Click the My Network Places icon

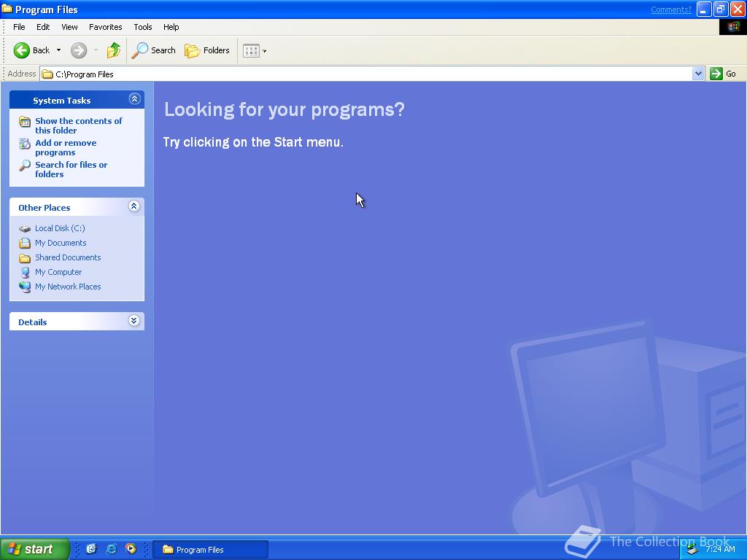[25, 287]
